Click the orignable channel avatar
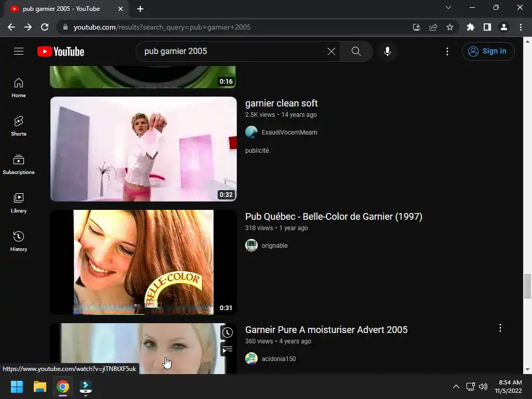The image size is (532, 399). (x=251, y=245)
